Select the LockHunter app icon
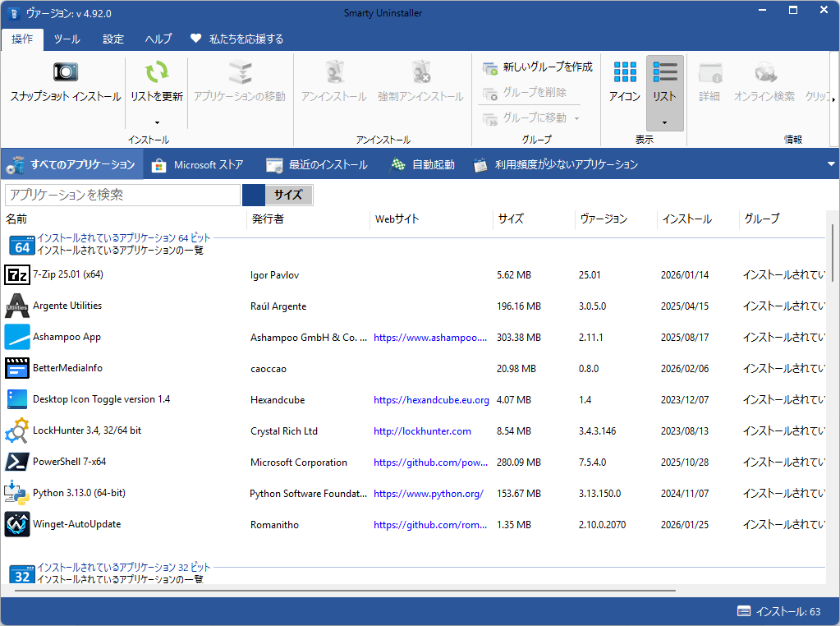The image size is (840, 626). click(17, 430)
